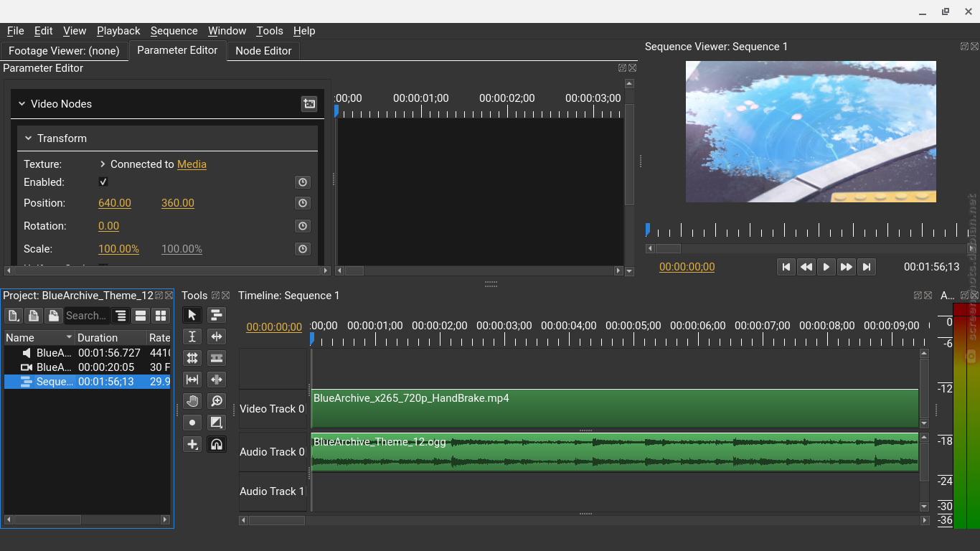
Task: Select the Add tool plus icon
Action: pyautogui.click(x=192, y=444)
